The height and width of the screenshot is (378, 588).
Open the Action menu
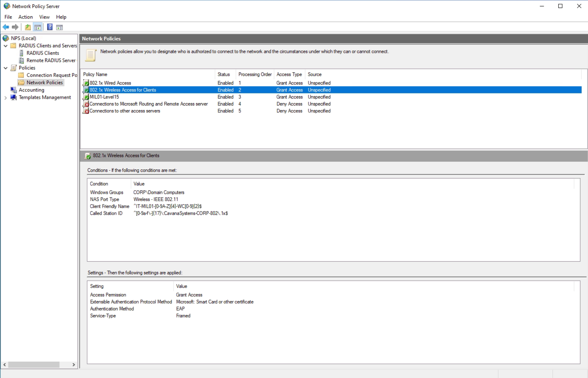click(x=26, y=17)
